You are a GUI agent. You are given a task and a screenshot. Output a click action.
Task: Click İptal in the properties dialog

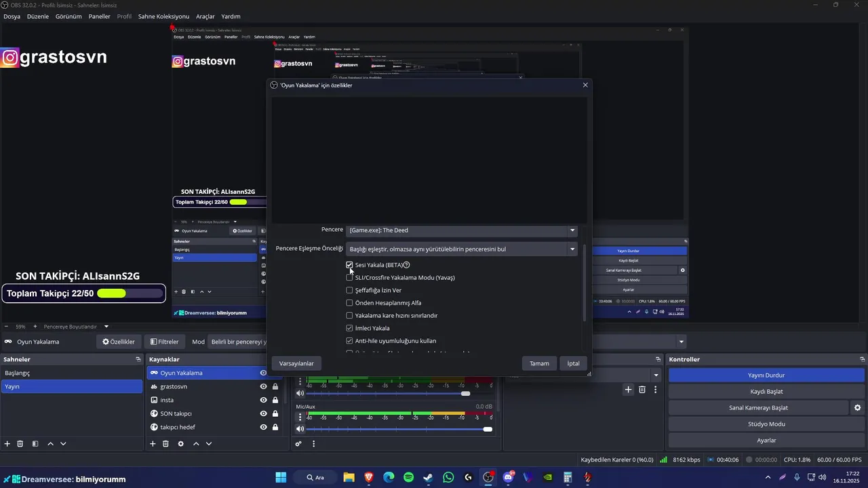tap(574, 363)
